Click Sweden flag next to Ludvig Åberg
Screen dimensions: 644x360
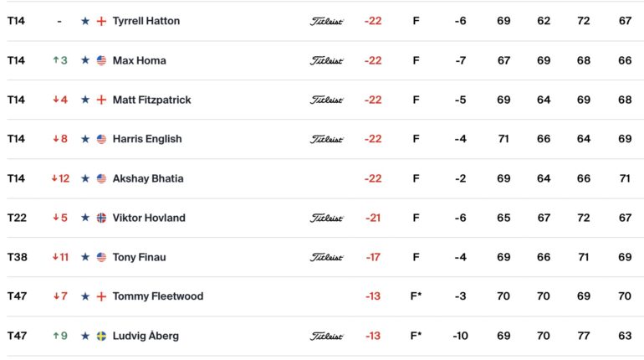point(101,336)
